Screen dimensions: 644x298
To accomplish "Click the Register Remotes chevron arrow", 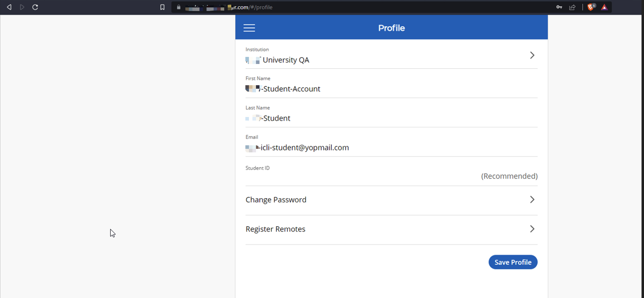I will [x=532, y=229].
